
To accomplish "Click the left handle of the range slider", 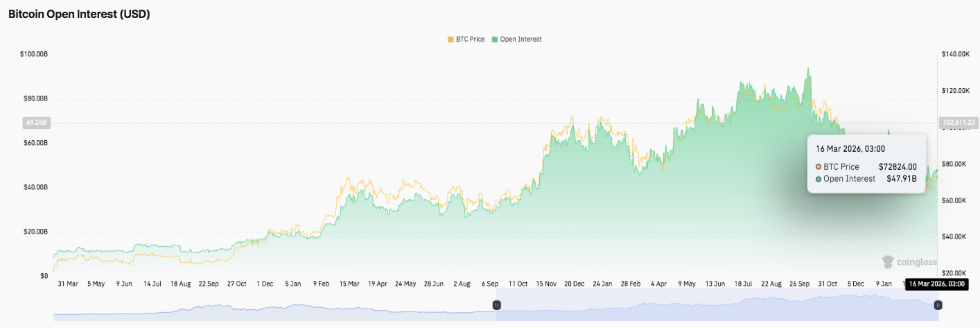I will 496,305.
